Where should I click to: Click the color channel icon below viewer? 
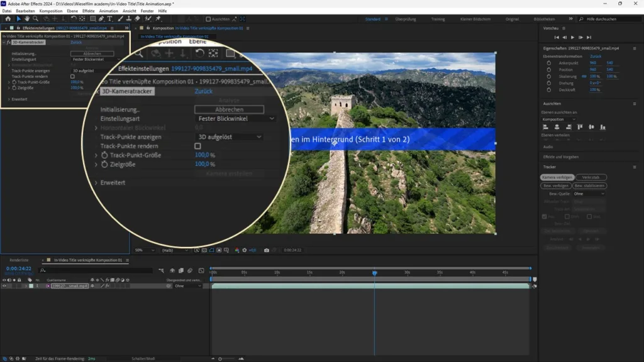tap(237, 250)
